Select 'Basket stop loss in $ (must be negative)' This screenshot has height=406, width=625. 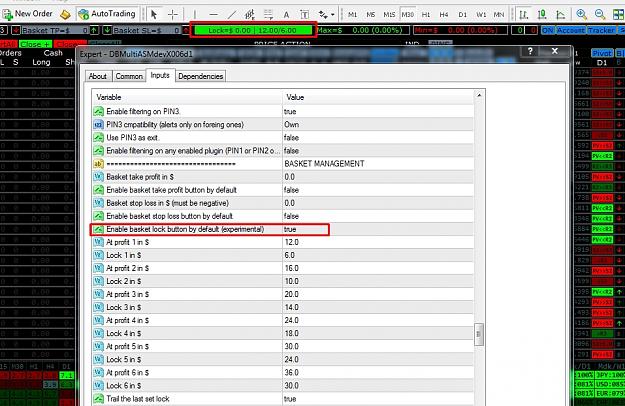coord(283,203)
